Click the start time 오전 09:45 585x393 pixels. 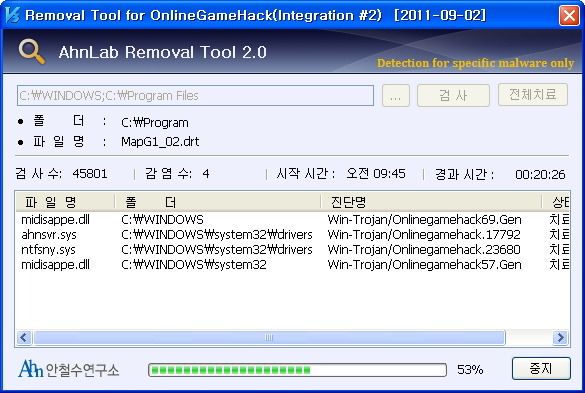click(x=376, y=174)
